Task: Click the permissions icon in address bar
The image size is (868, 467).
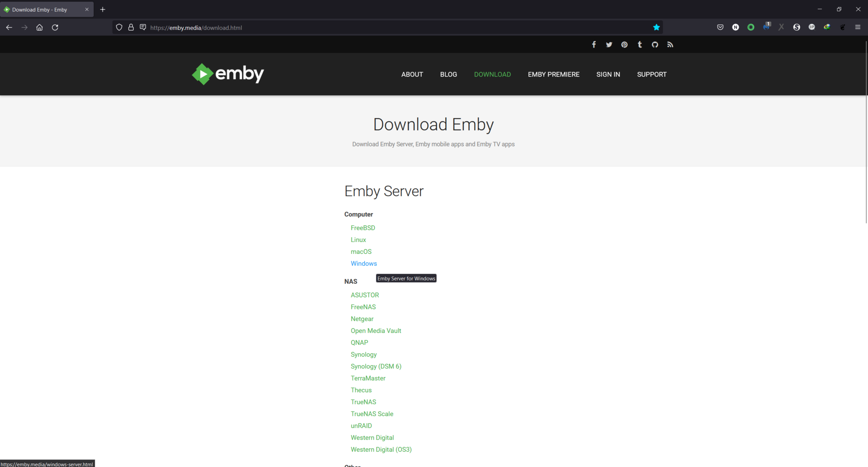Action: [143, 27]
